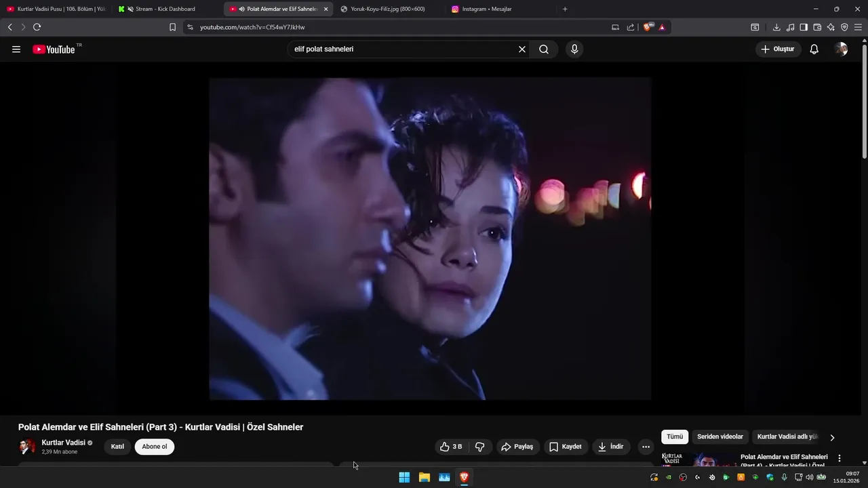
Task: Expand more filter chips with right chevron
Action: (832, 438)
